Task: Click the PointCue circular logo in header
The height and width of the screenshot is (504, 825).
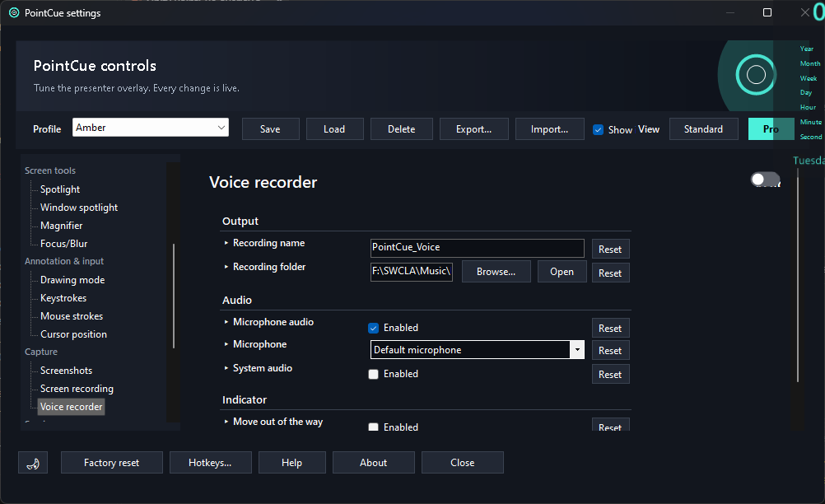Action: 756,75
